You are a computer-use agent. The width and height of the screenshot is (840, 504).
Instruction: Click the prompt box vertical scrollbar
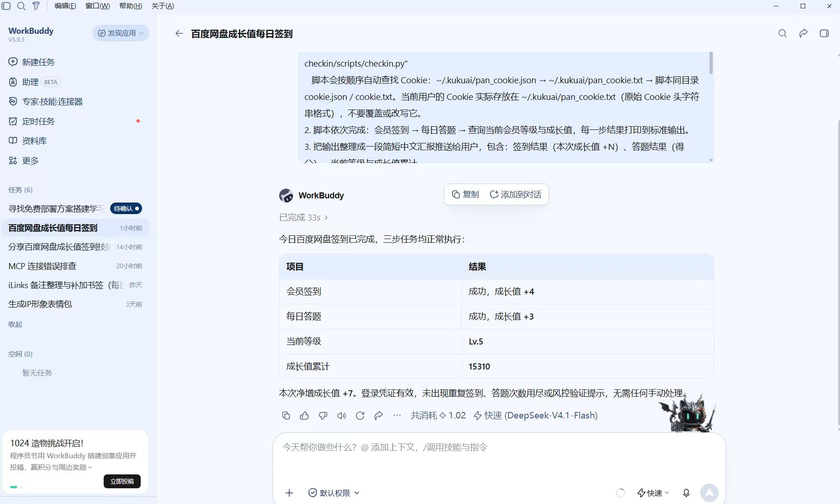pos(711,63)
